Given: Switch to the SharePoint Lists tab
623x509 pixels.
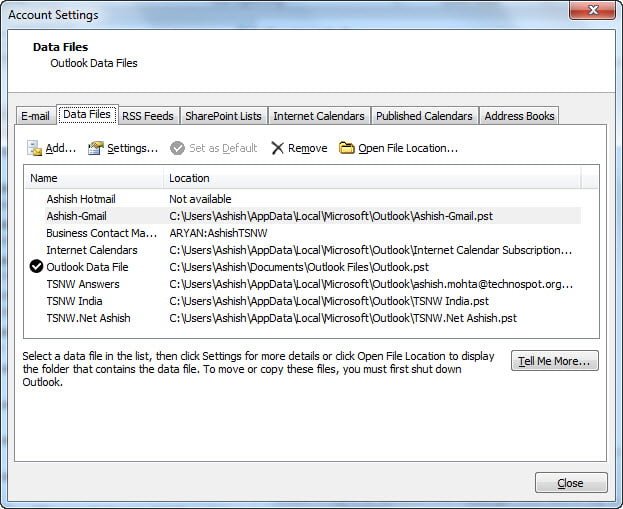Looking at the screenshot, I should (223, 116).
